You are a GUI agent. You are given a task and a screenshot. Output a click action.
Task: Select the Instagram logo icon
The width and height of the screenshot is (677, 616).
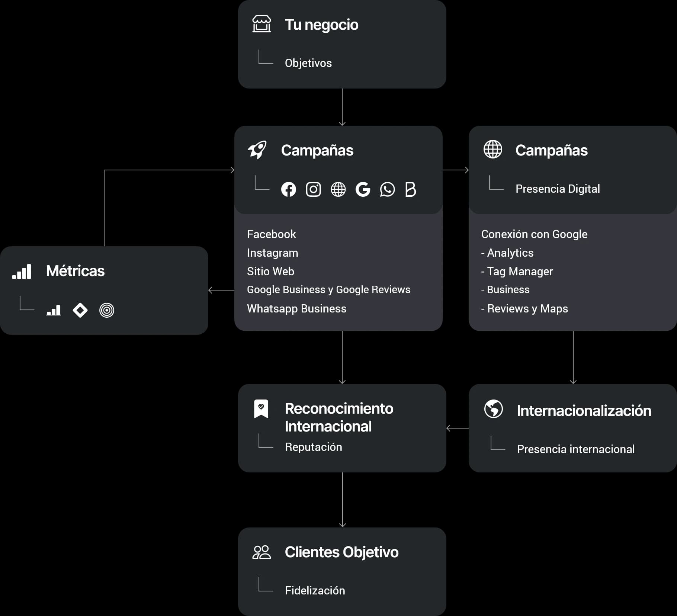[313, 189]
